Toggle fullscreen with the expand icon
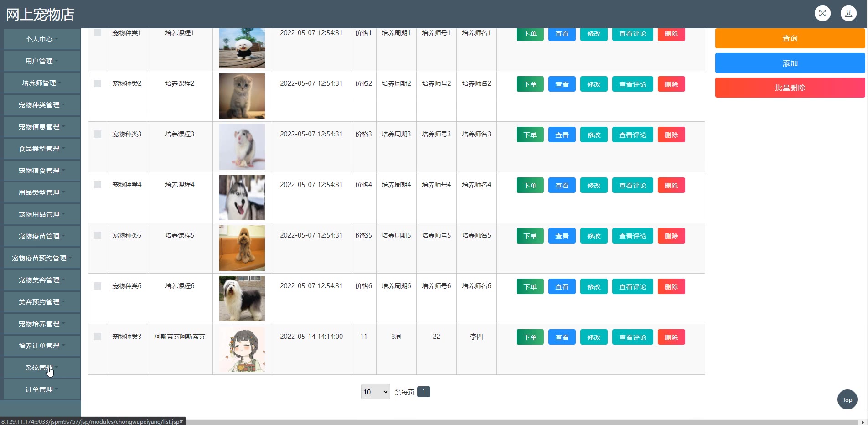The image size is (868, 425). coord(822,13)
